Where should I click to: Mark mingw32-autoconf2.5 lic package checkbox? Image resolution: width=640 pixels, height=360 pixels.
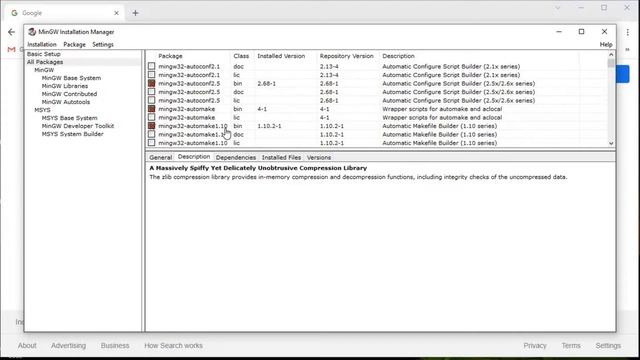[x=151, y=100]
